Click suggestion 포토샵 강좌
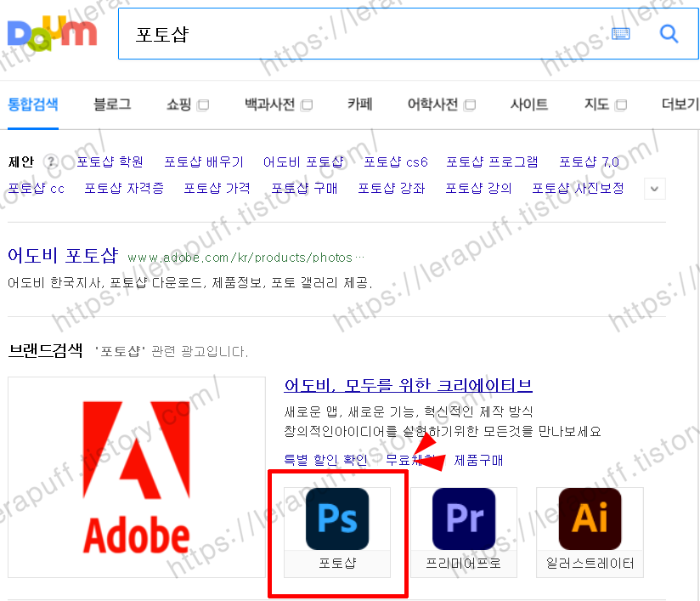 [x=391, y=188]
